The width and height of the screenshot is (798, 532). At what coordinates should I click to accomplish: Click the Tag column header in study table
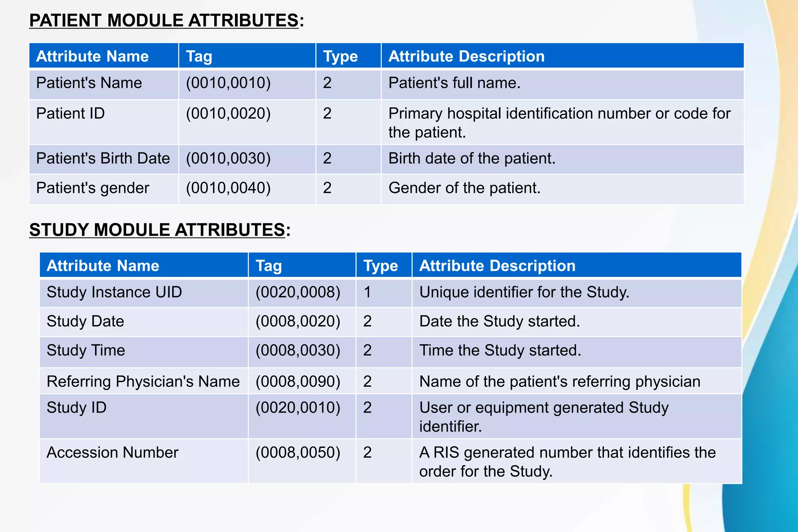pos(268,266)
